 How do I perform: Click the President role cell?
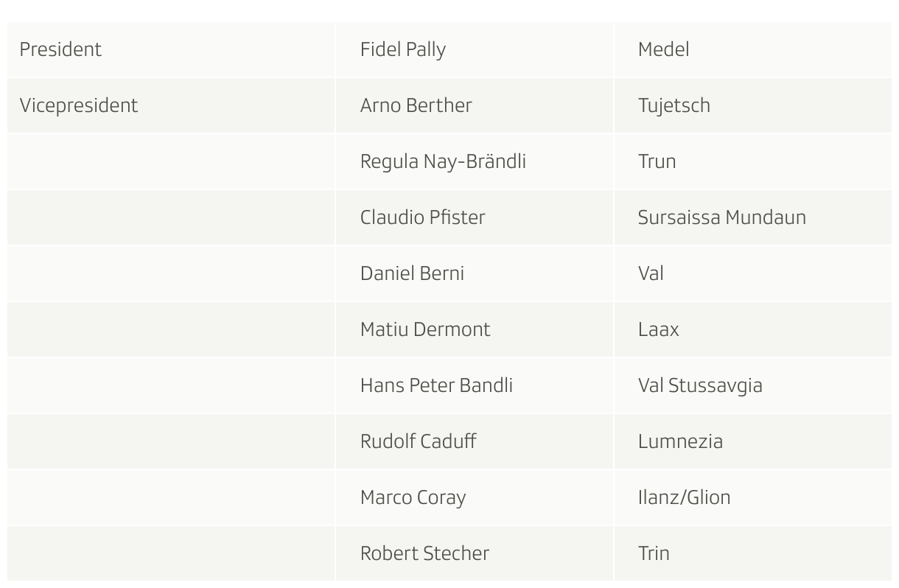[171, 49]
